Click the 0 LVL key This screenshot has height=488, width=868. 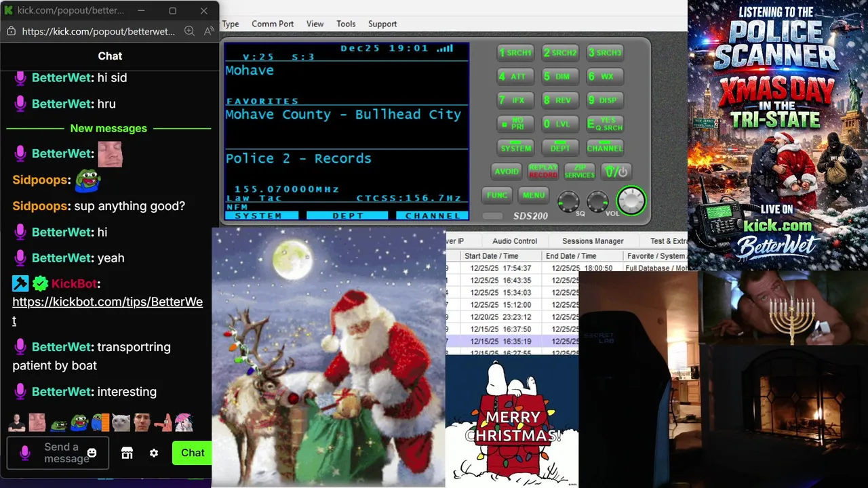click(560, 124)
